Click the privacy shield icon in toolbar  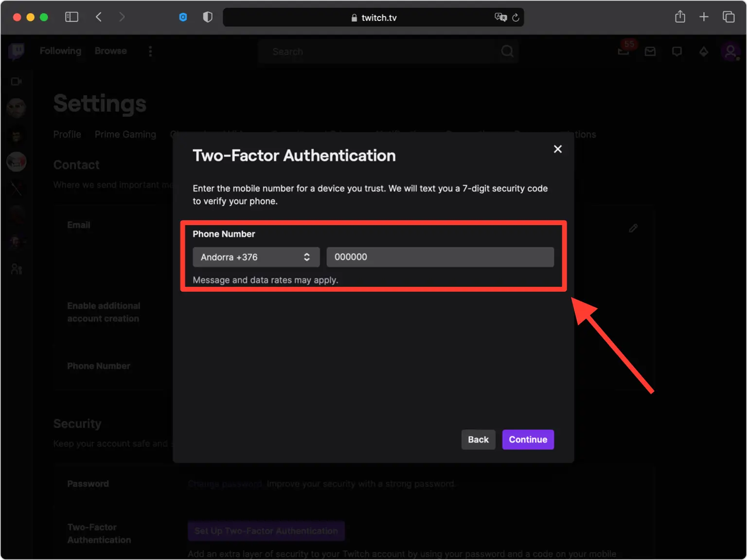tap(208, 17)
